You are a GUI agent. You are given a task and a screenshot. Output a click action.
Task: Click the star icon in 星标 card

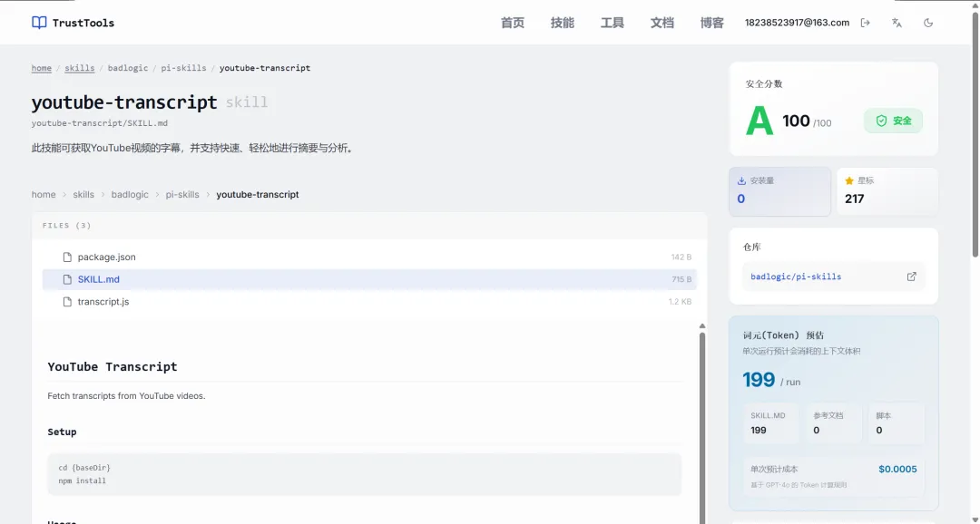point(848,180)
